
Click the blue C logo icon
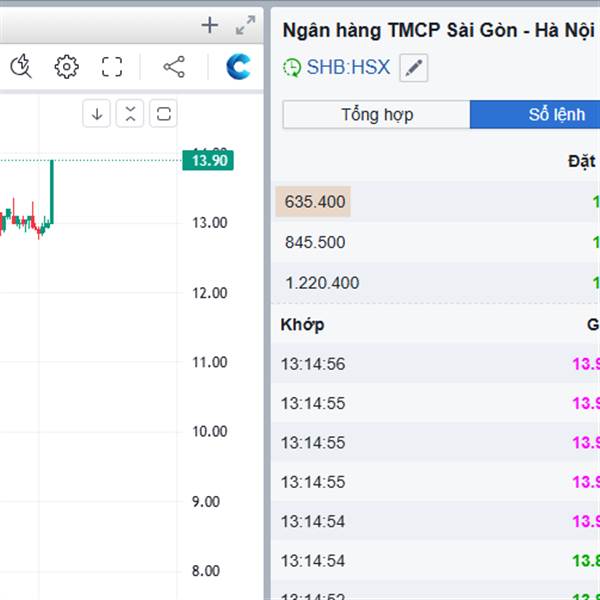(238, 67)
